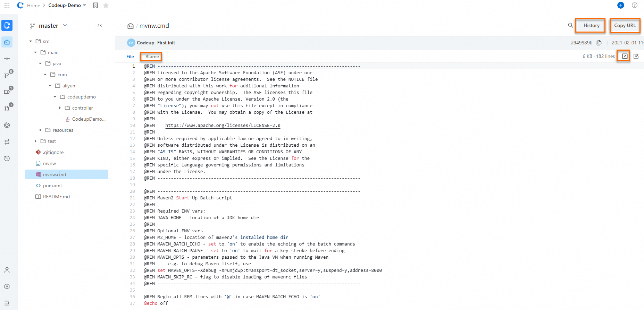Open raw file in new window icon

[625, 56]
